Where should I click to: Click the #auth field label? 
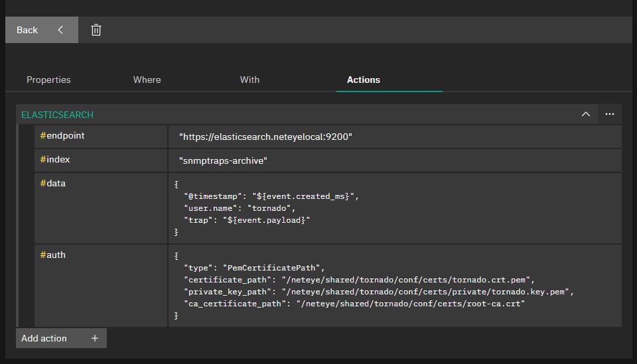[x=52, y=255]
